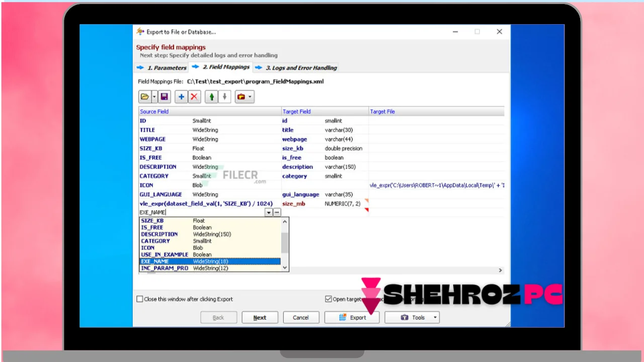
Task: Delete the mapping with the red X icon
Action: 194,97
